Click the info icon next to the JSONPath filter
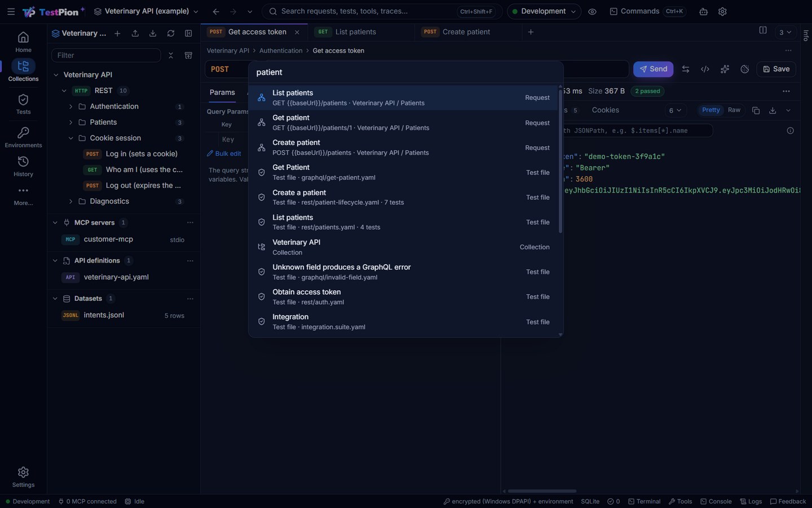812x508 pixels. click(790, 130)
